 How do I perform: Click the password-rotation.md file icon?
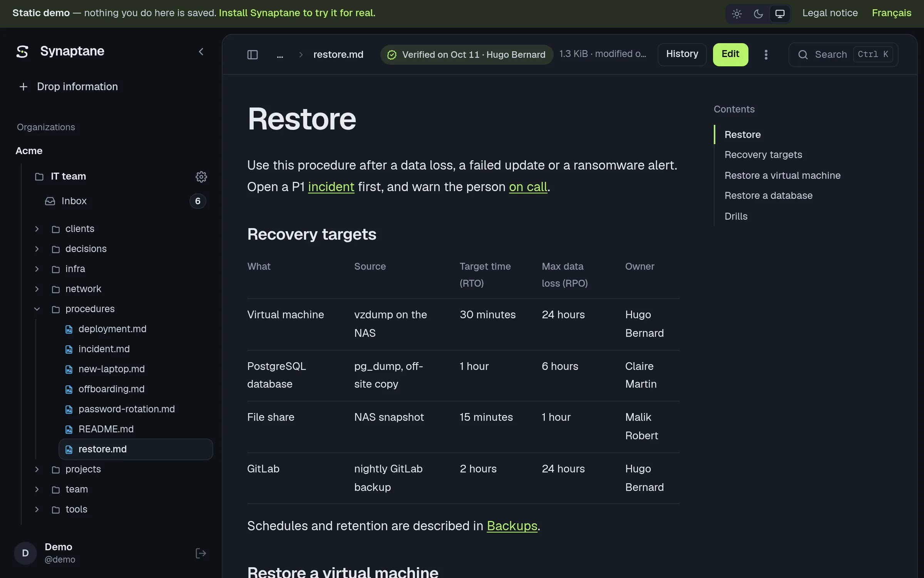point(69,409)
